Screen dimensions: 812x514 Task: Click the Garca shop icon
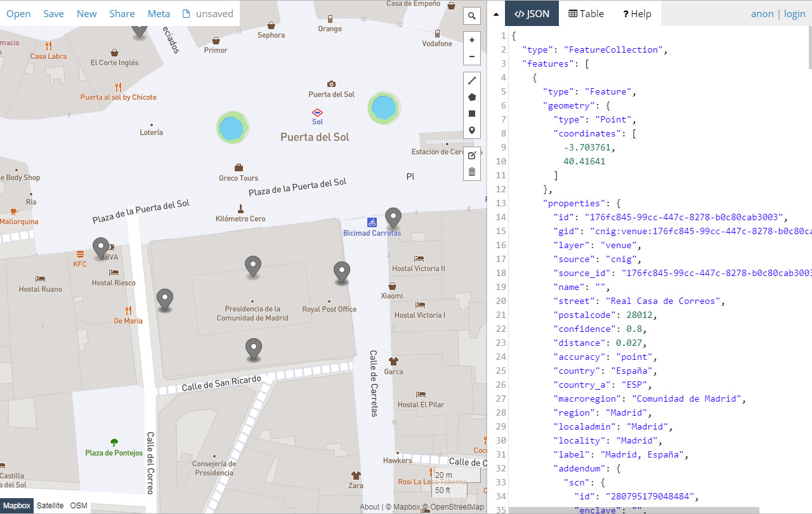[393, 361]
